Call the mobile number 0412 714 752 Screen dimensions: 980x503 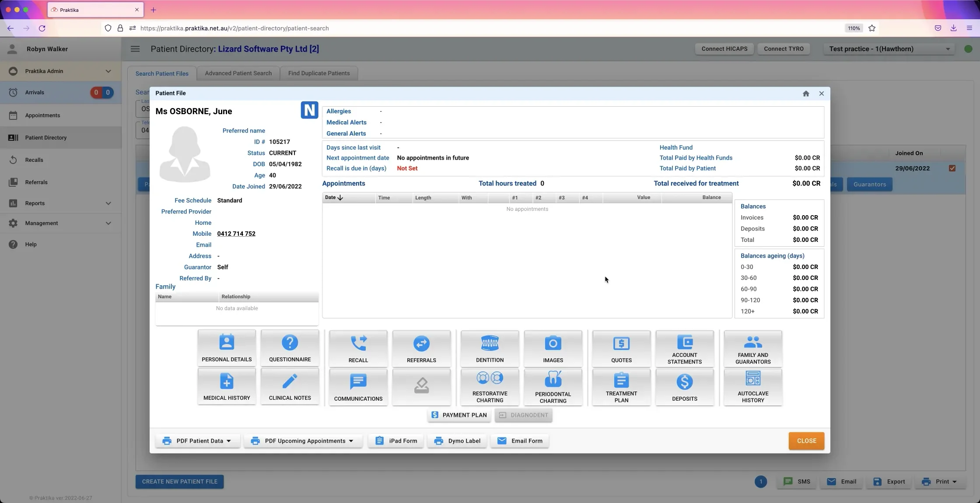point(236,234)
